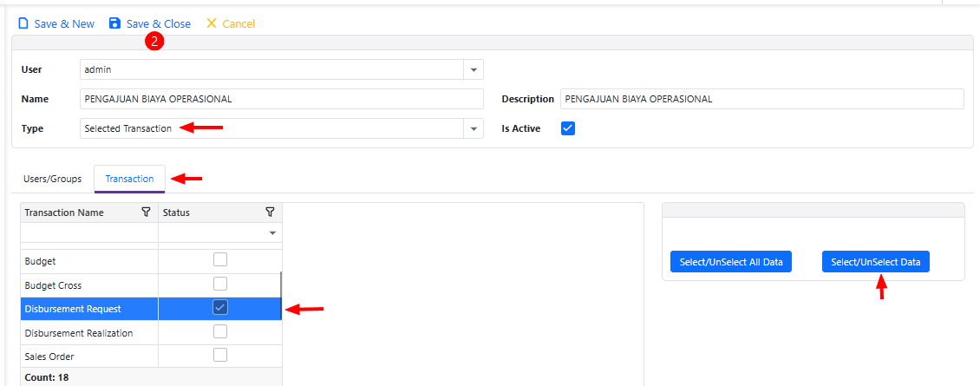Click the Cancel X icon
The width and height of the screenshot is (980, 386).
tap(212, 23)
